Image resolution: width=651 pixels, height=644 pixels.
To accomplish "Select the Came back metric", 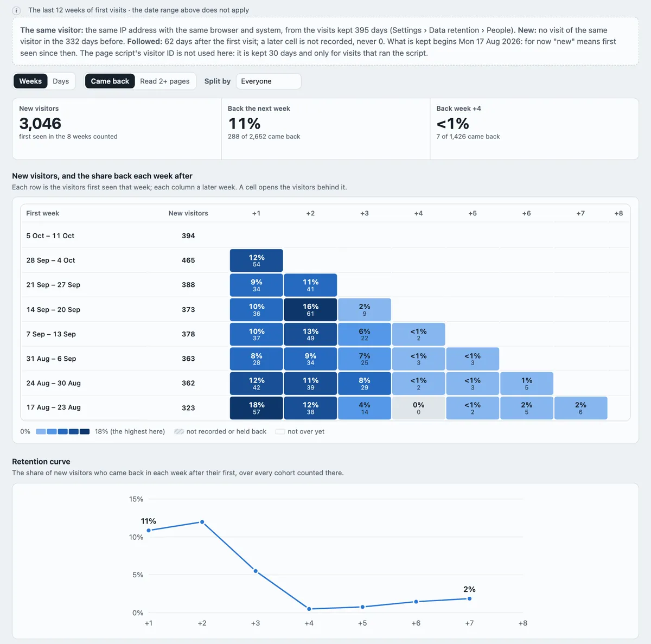I will 110,81.
